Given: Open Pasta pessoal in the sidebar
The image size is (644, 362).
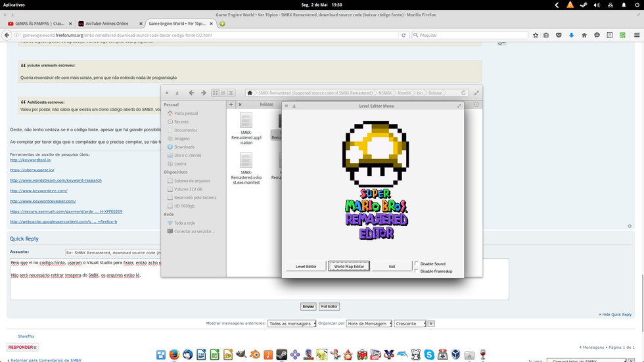Looking at the screenshot, I should point(185,113).
